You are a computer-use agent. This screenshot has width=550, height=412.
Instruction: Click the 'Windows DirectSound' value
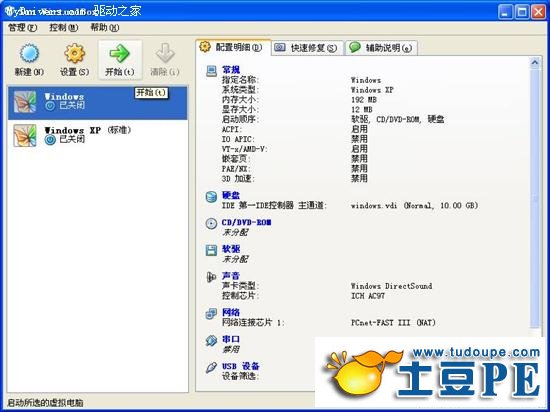[391, 286]
